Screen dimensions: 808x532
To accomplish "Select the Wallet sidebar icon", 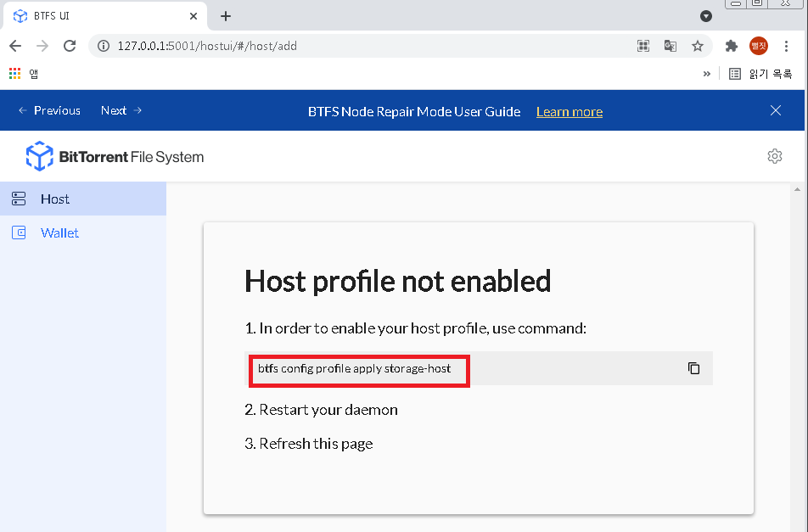I will 19,232.
